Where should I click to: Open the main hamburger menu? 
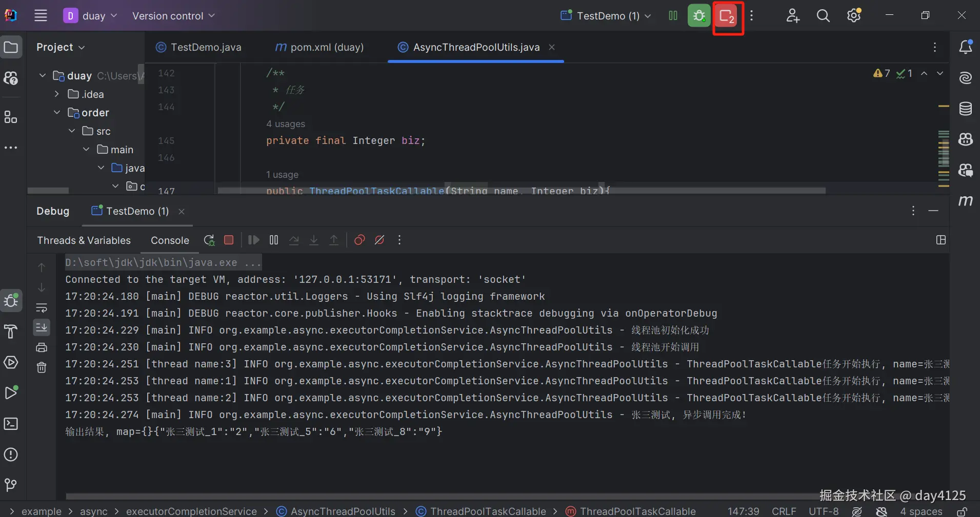pyautogui.click(x=41, y=16)
